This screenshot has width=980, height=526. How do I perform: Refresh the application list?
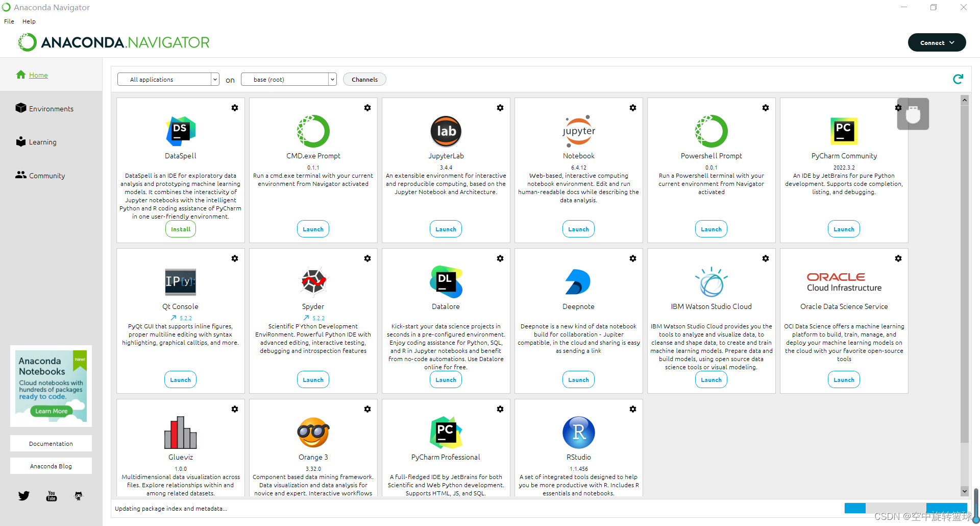958,79
